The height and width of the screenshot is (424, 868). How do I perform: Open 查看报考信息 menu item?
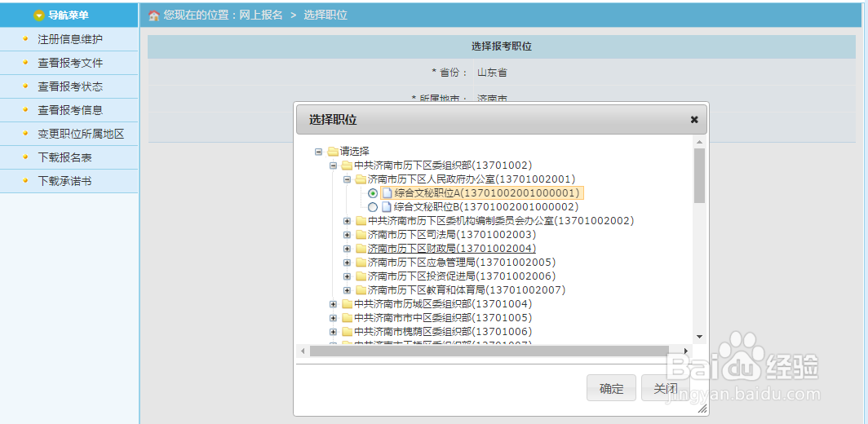click(69, 110)
